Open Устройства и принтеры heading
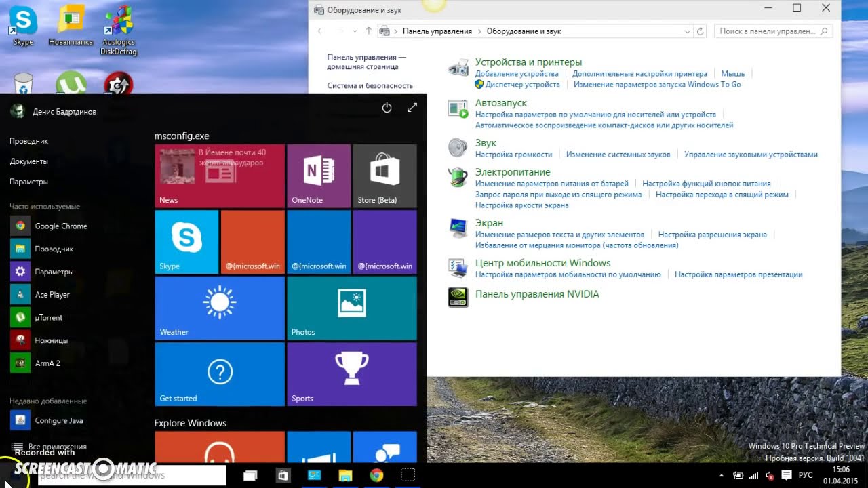Screen dimensions: 868x488 [528, 62]
